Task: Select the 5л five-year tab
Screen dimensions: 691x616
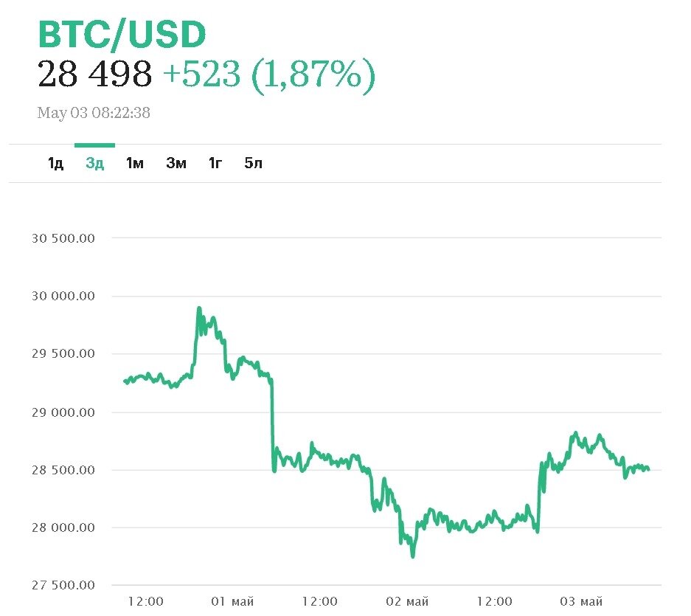Action: click(x=253, y=163)
